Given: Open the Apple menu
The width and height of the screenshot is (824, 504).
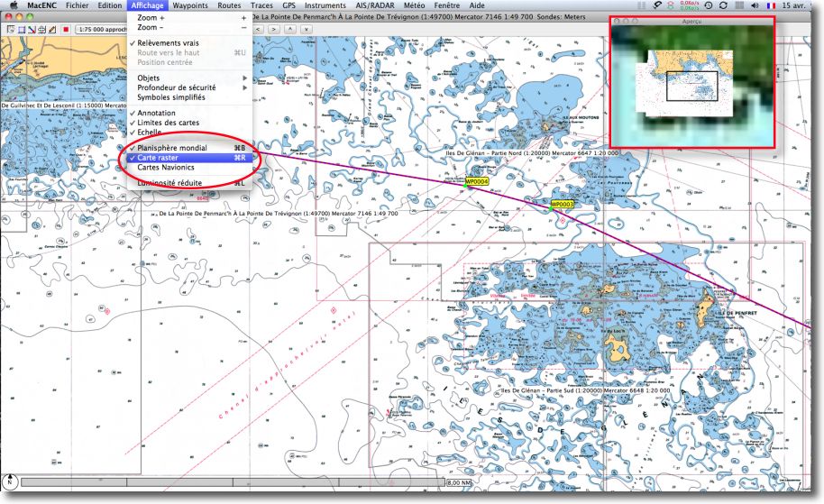Looking at the screenshot, I should tap(14, 5).
